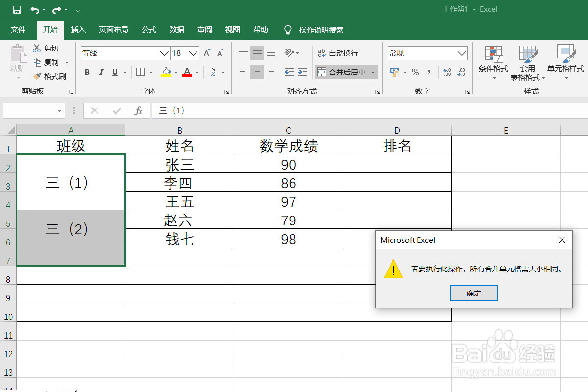Apply percent number style

(x=416, y=72)
